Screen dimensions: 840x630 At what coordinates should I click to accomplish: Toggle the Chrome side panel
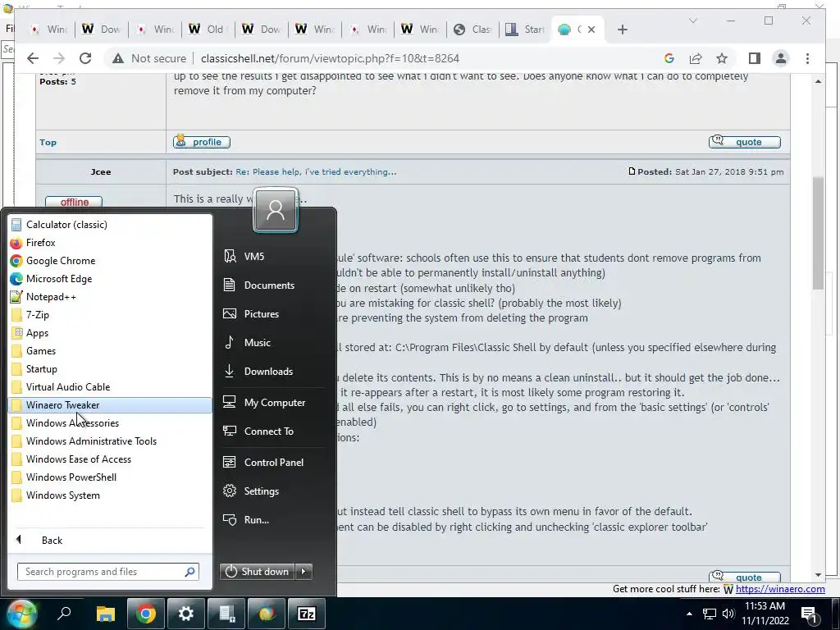click(x=755, y=58)
